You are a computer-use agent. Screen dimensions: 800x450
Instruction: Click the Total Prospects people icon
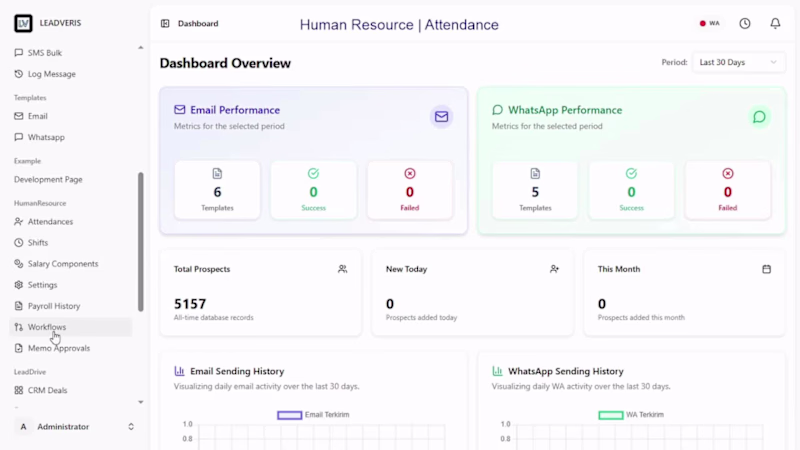pyautogui.click(x=342, y=269)
